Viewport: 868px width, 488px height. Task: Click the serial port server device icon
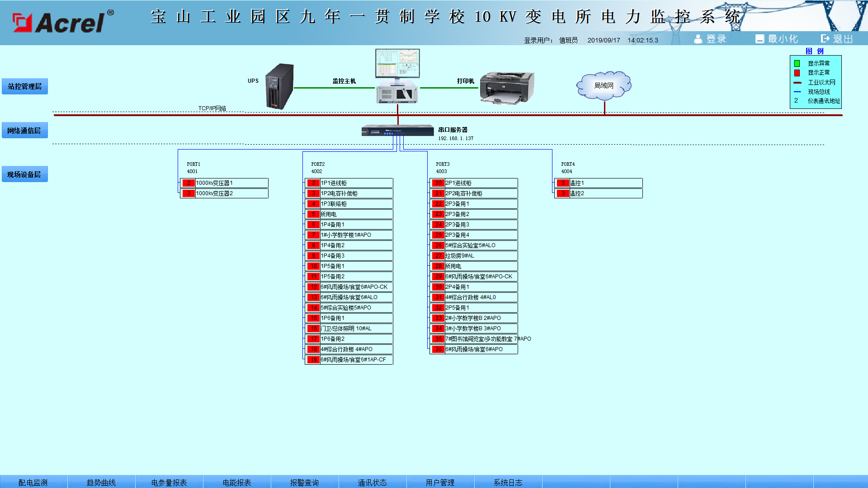(x=397, y=131)
